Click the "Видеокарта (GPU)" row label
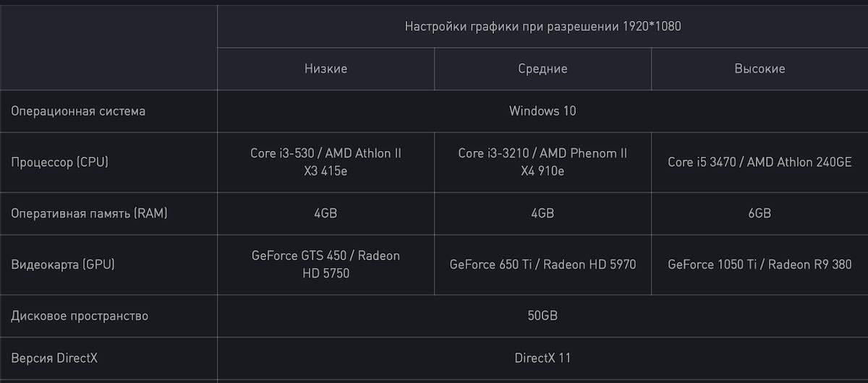The width and height of the screenshot is (868, 383). 63,264
